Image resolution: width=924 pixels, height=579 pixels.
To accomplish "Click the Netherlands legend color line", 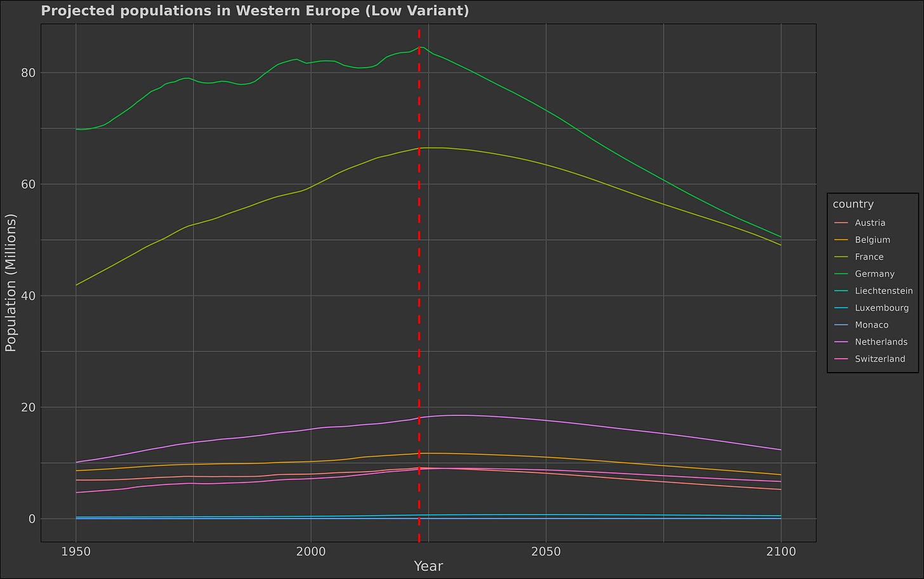I will 841,342.
